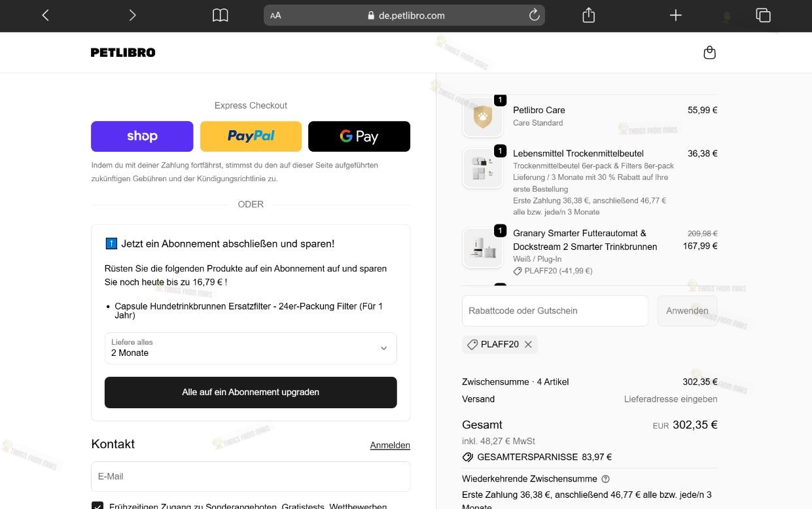Focus the Rabattcode oder Gutschein field

555,311
